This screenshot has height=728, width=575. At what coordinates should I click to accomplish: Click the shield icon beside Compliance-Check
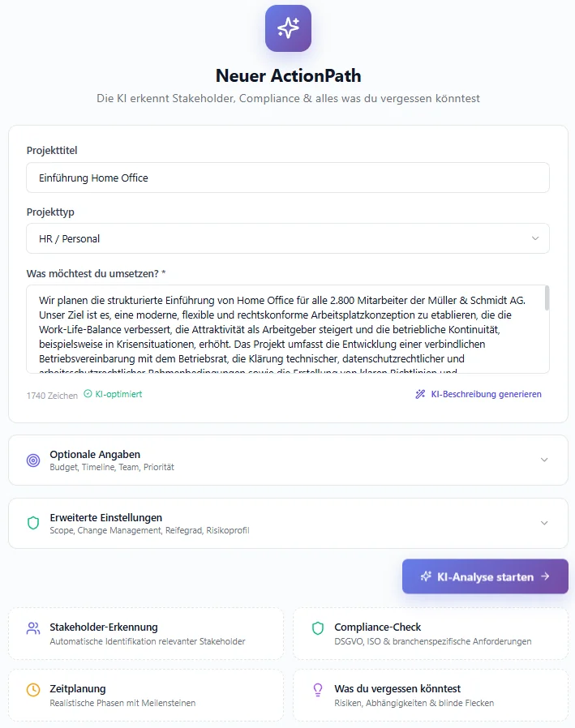320,627
